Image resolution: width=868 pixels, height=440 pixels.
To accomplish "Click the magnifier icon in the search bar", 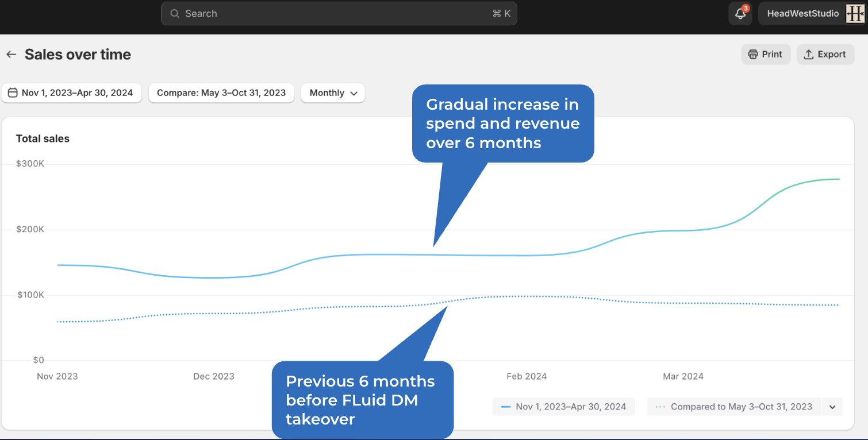I will pyautogui.click(x=175, y=14).
